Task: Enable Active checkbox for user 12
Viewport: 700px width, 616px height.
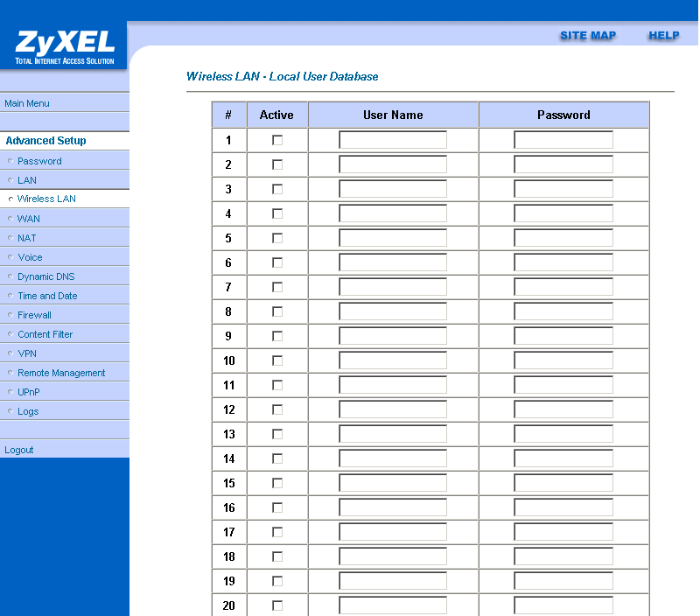Action: click(277, 409)
